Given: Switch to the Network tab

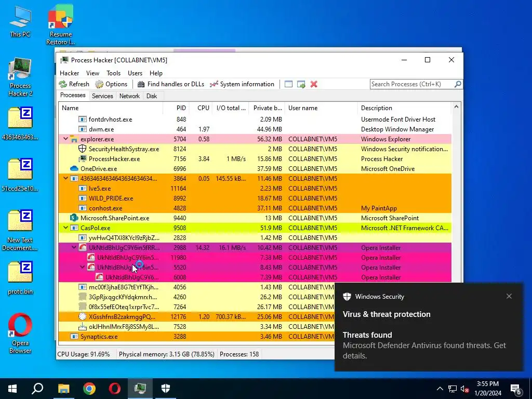Looking at the screenshot, I should click(129, 96).
